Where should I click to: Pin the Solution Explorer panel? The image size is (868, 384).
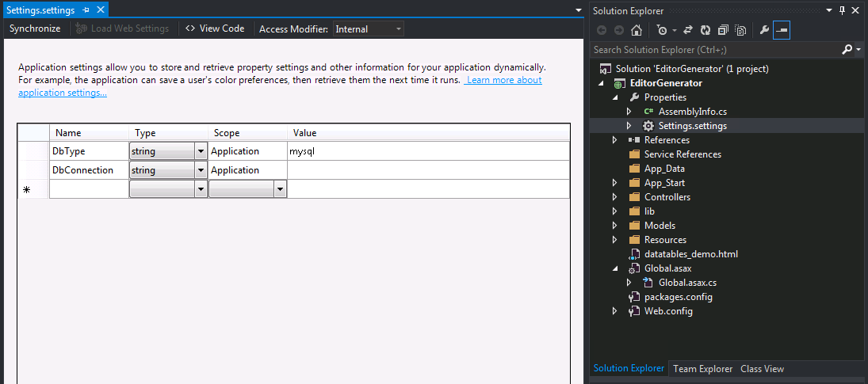coord(842,10)
